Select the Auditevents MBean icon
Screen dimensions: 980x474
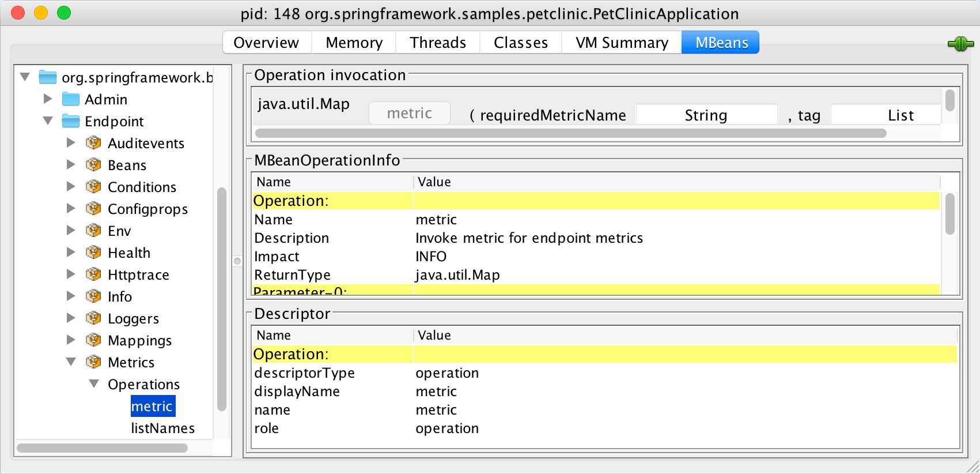point(93,143)
